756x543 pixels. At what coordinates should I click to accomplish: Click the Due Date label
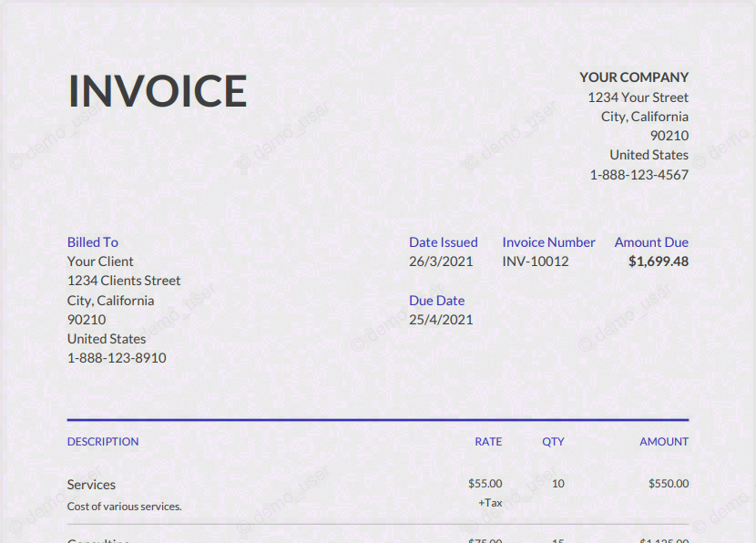(436, 301)
